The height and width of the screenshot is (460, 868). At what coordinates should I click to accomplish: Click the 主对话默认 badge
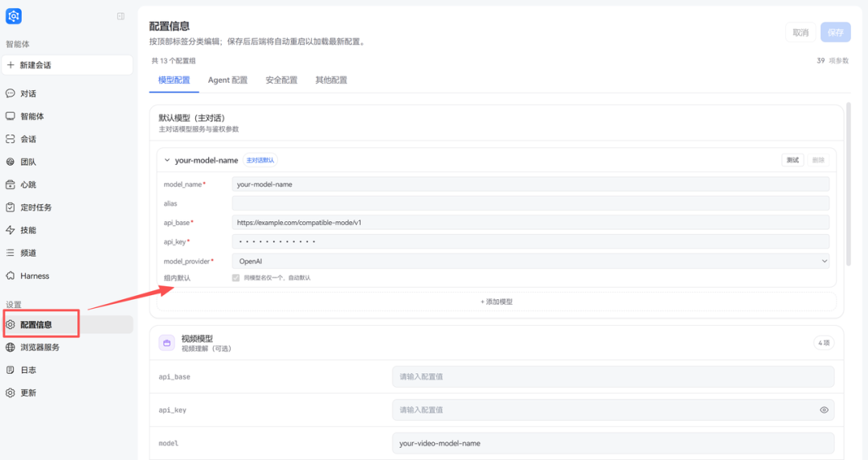[260, 160]
